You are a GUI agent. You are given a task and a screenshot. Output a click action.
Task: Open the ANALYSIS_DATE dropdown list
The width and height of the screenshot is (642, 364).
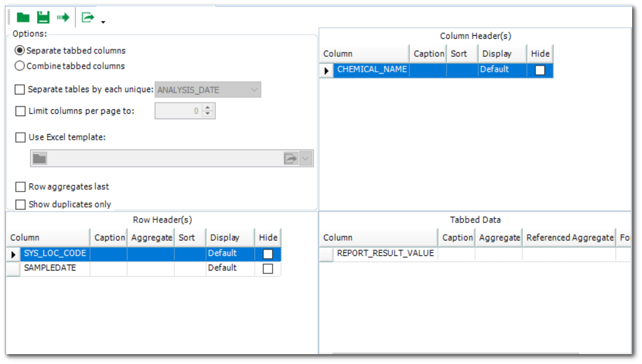[255, 90]
